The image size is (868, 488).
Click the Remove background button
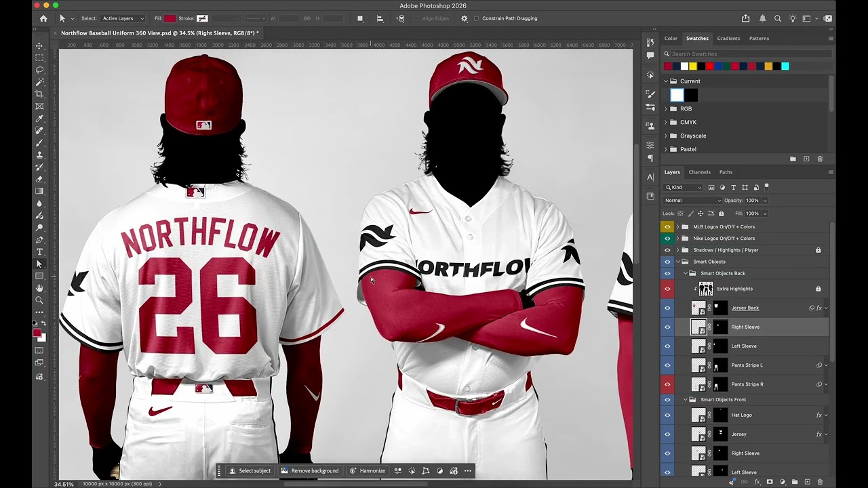point(309,471)
